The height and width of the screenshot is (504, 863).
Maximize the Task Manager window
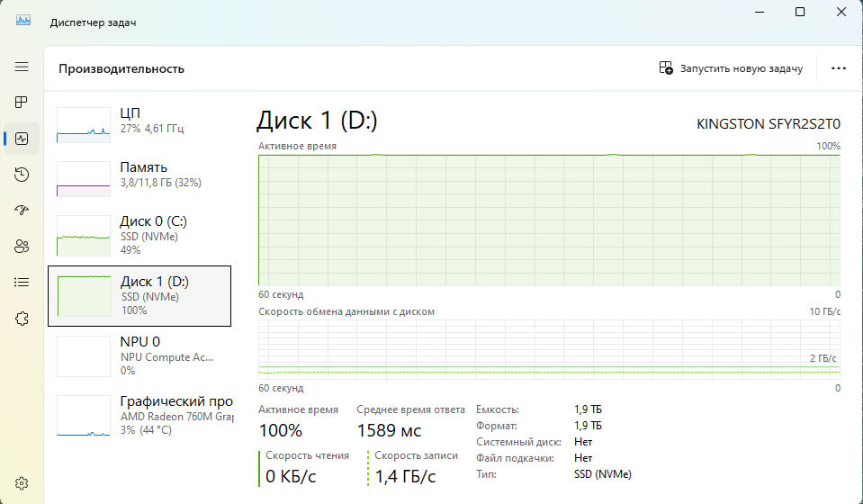(800, 12)
